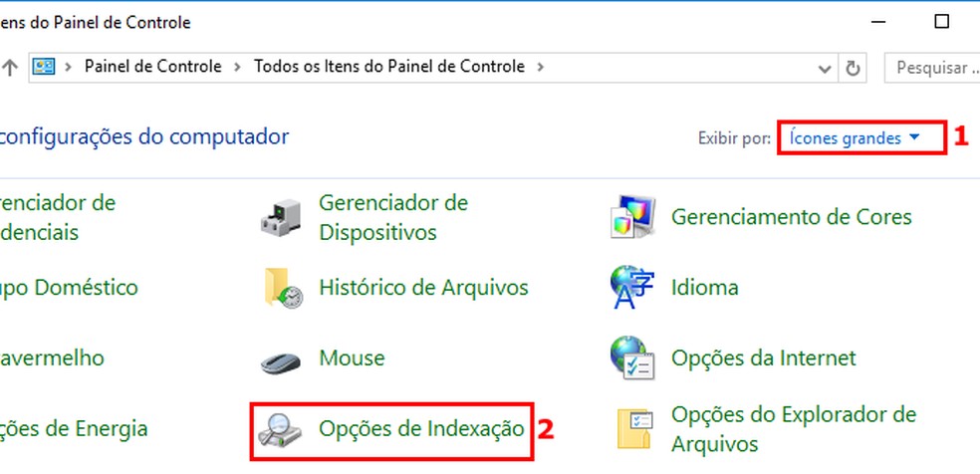Click the Gerenciamento de Cores monitor icon
This screenshot has width=980, height=474.
click(633, 218)
